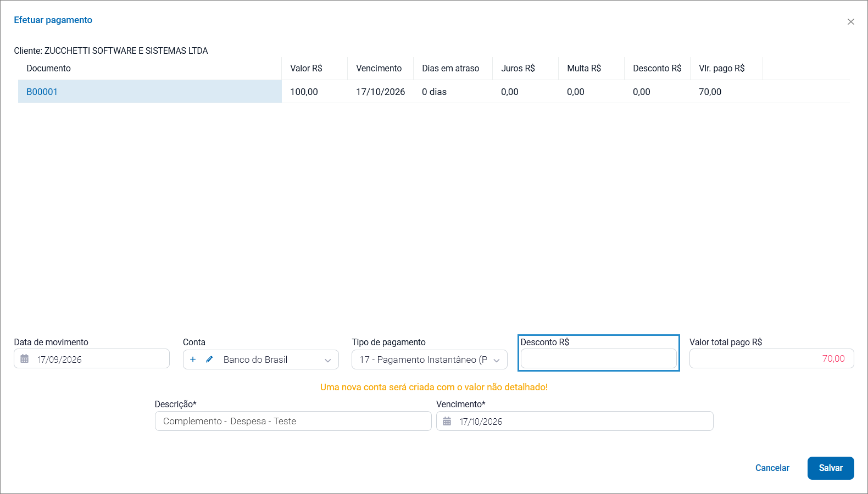The width and height of the screenshot is (868, 494).
Task: Expand the Banco do Brasil account dropdown
Action: pyautogui.click(x=328, y=360)
